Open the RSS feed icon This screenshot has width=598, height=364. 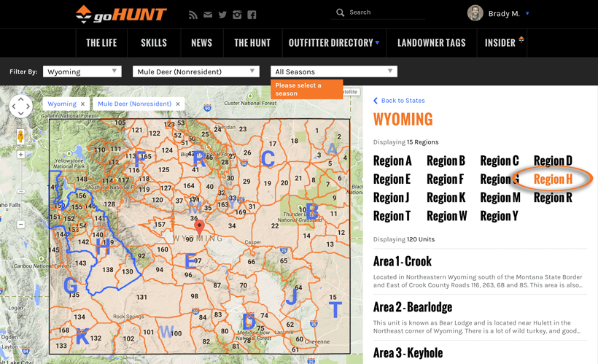point(193,15)
